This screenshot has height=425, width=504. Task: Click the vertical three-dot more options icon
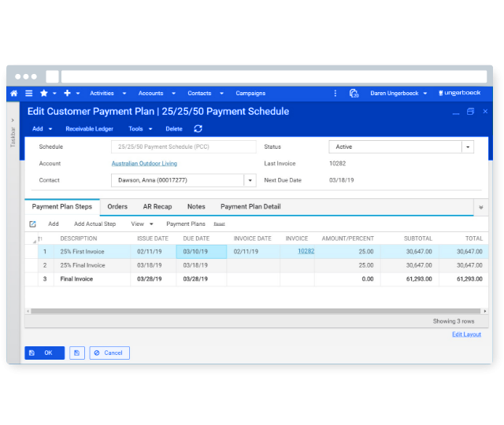(x=335, y=93)
